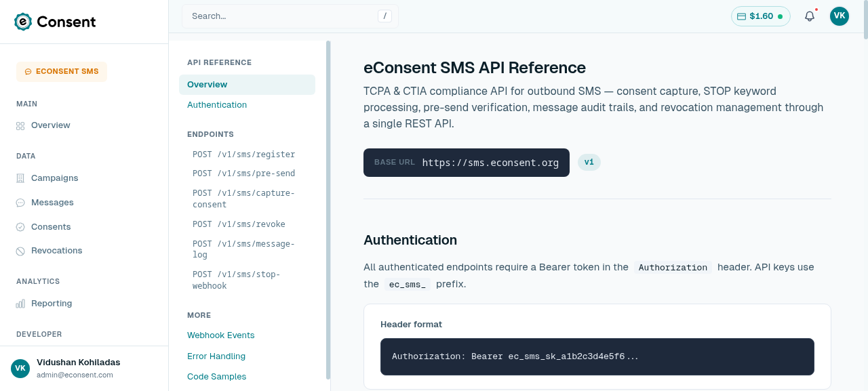This screenshot has width=868, height=391.
Task: Open the Overview page under API Reference
Action: 207,85
